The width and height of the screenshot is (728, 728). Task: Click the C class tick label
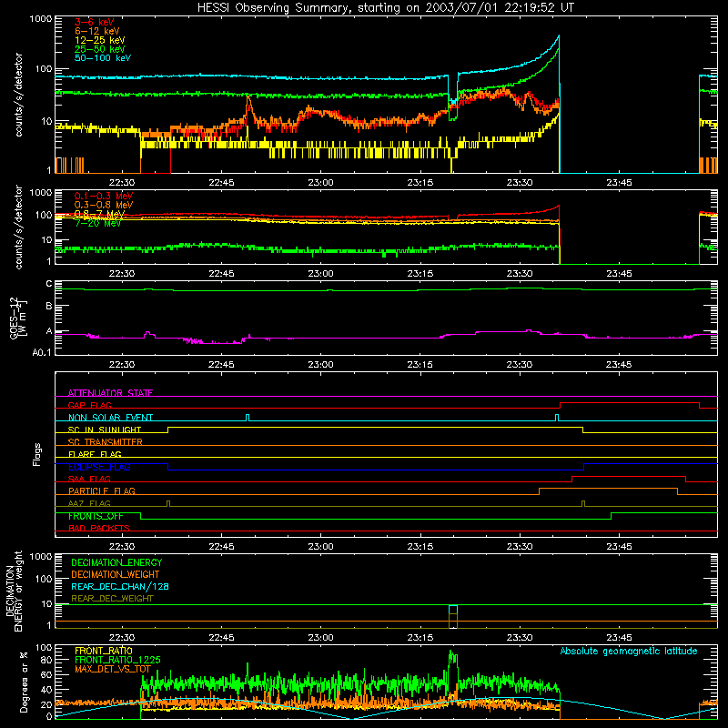(x=49, y=284)
